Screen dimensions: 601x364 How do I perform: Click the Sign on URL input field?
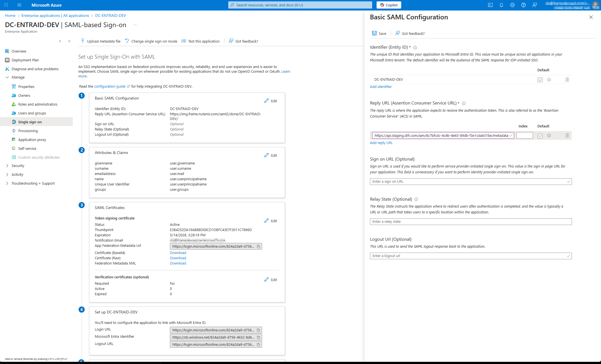click(468, 182)
